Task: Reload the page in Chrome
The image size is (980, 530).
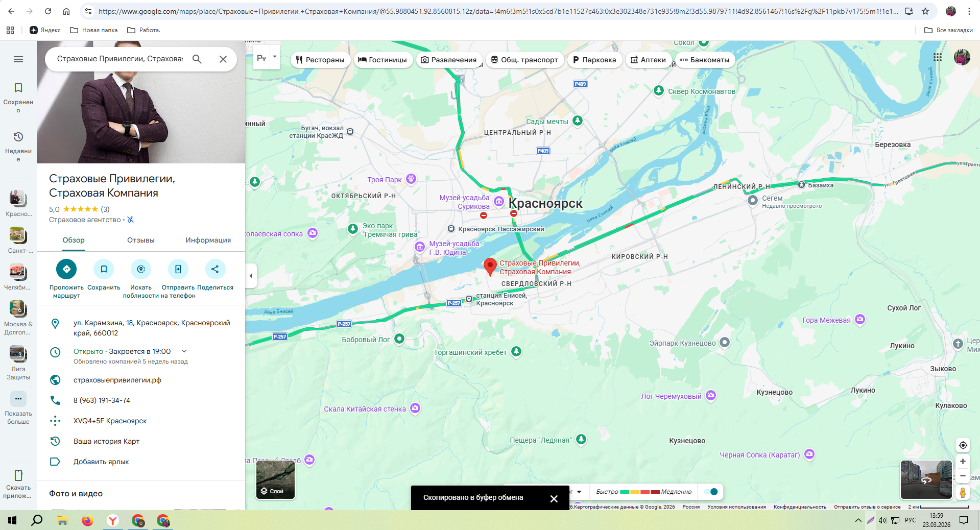Action: coord(48,11)
